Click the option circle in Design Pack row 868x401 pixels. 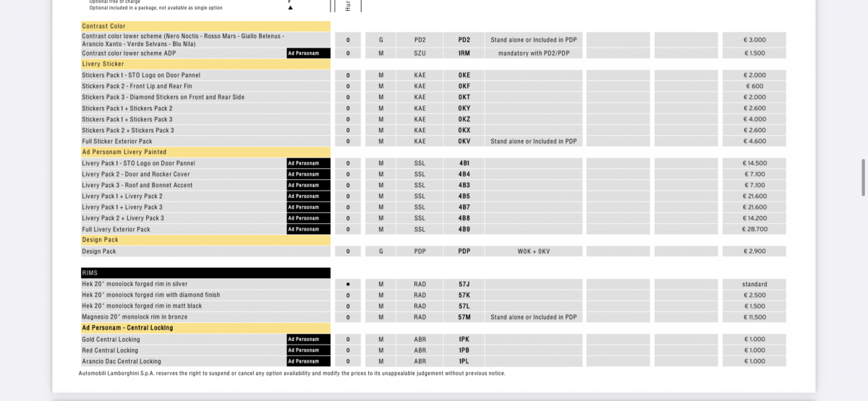(x=348, y=251)
